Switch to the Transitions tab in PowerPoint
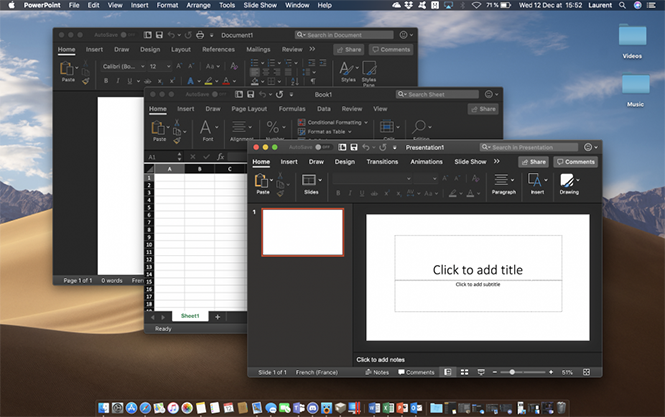The width and height of the screenshot is (665, 417). 382,161
